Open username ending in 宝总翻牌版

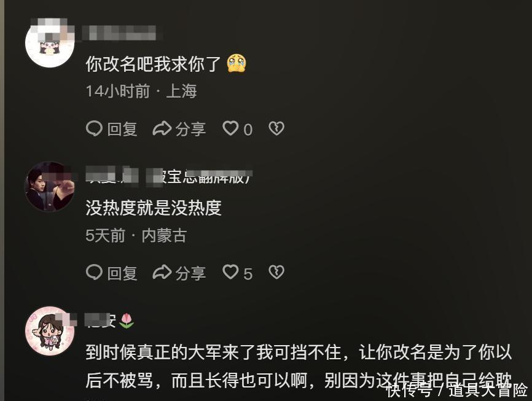(x=169, y=176)
